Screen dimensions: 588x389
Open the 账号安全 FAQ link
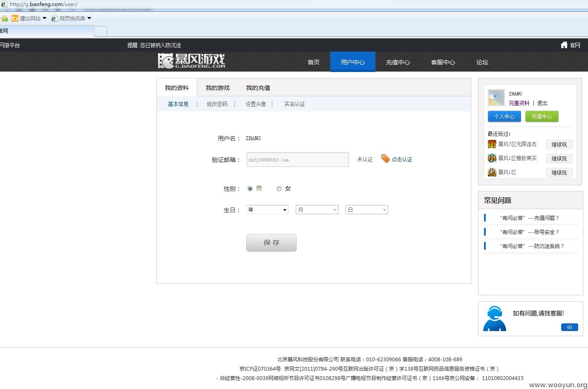click(x=530, y=232)
